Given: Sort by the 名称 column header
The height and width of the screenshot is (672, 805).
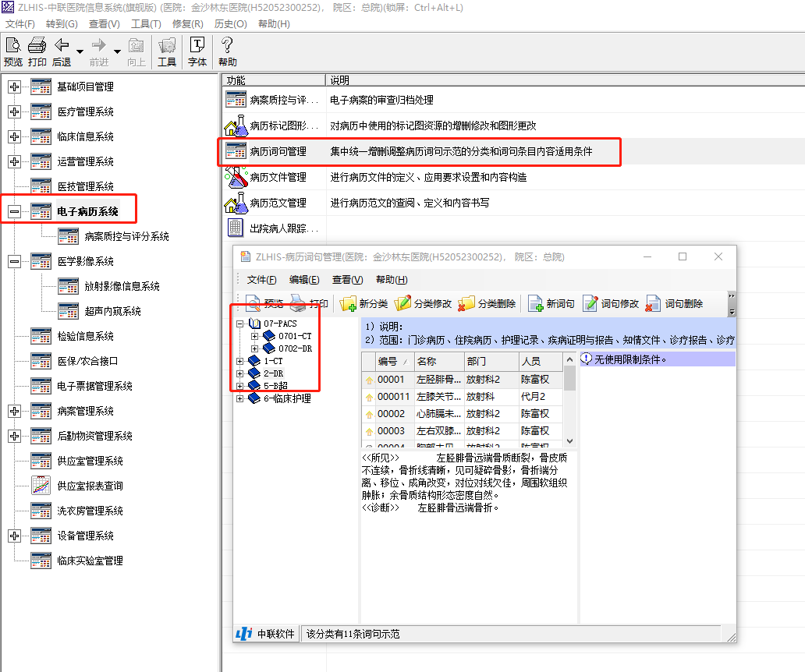Looking at the screenshot, I should 439,362.
